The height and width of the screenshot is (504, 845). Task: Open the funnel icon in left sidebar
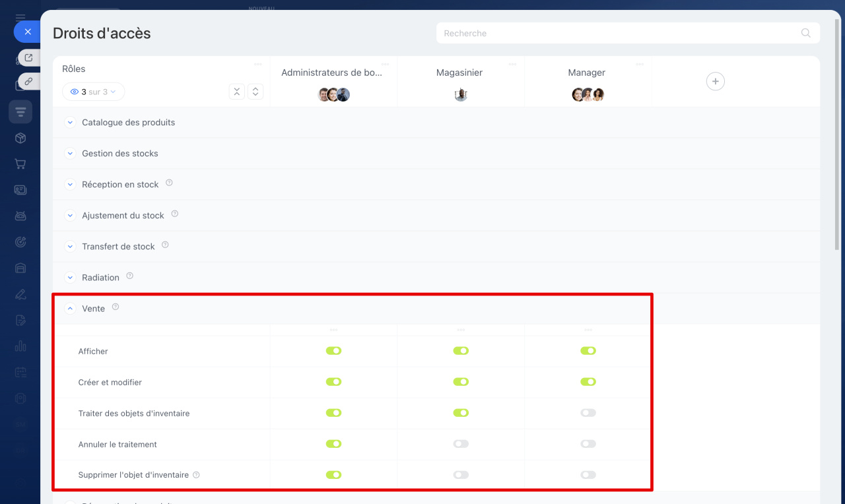20,111
